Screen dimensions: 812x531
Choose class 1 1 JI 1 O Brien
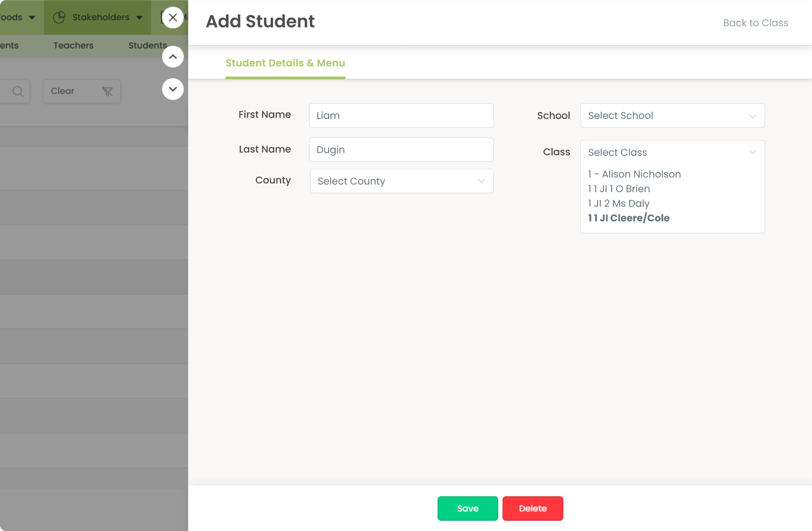coord(619,189)
